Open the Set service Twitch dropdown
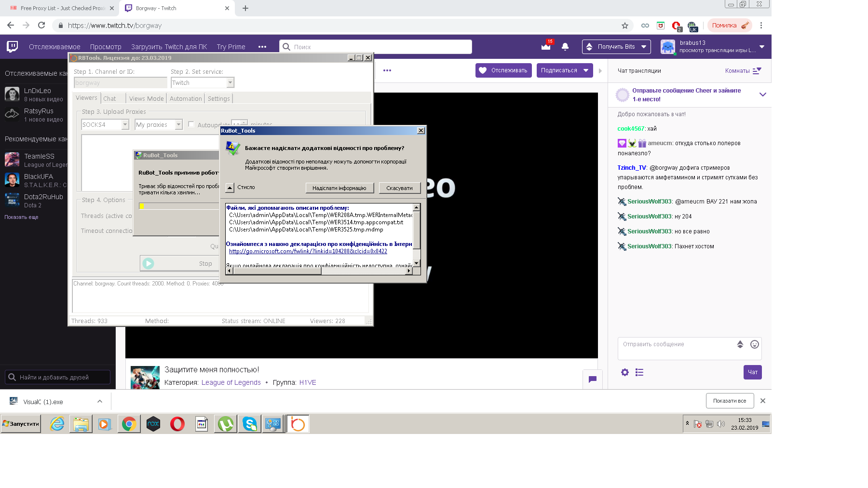The width and height of the screenshot is (868, 488). point(230,83)
